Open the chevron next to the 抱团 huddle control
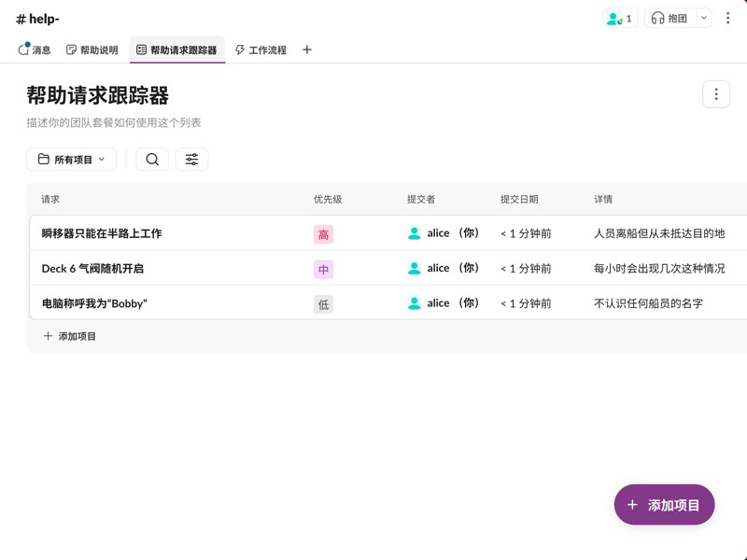 pos(703,18)
